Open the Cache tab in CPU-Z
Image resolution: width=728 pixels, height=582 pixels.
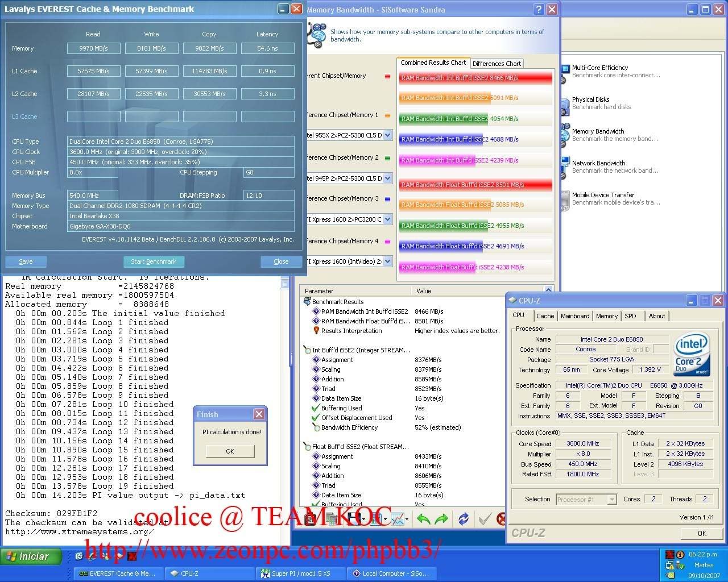click(545, 316)
